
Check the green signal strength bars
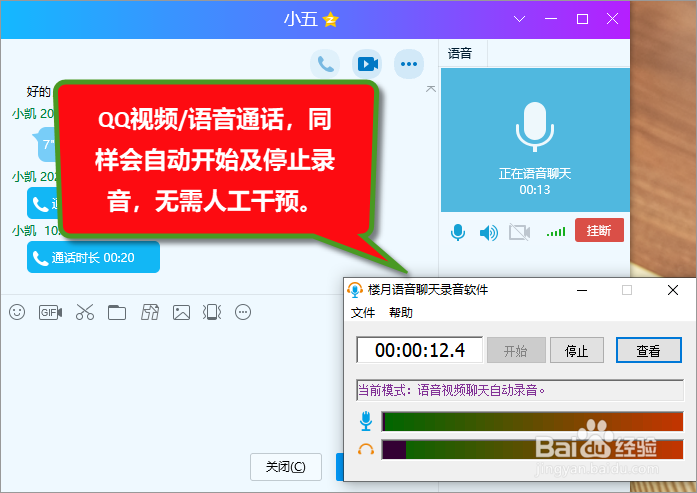pos(556,232)
